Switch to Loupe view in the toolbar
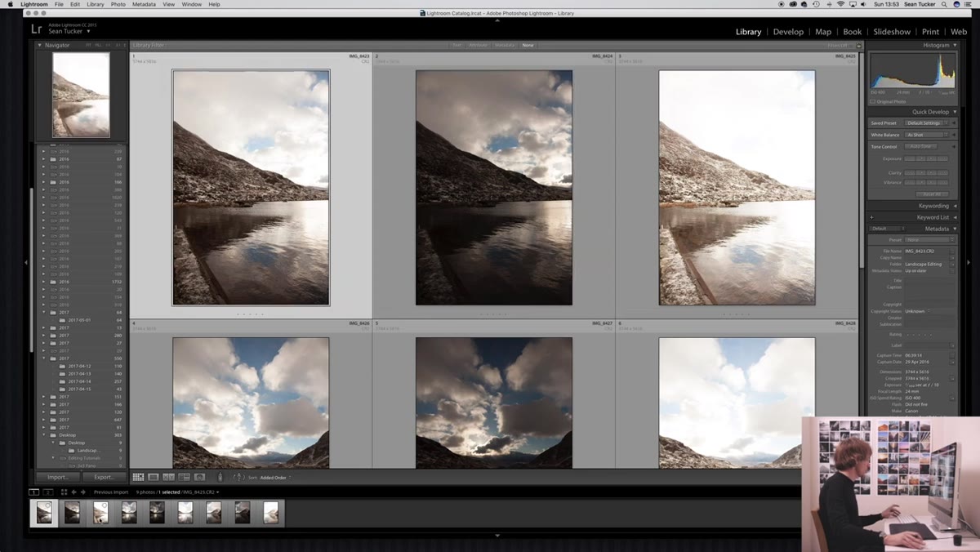This screenshot has height=552, width=980. (x=154, y=477)
